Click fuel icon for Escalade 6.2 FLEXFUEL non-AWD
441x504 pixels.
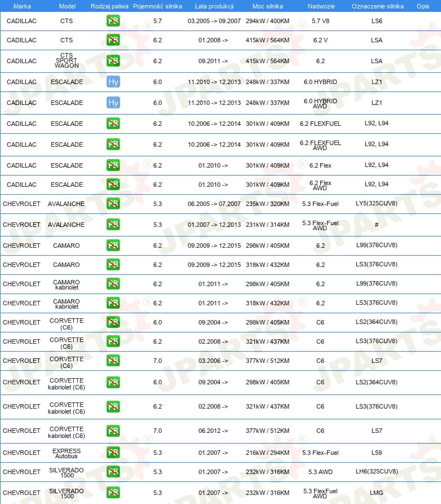tap(113, 124)
